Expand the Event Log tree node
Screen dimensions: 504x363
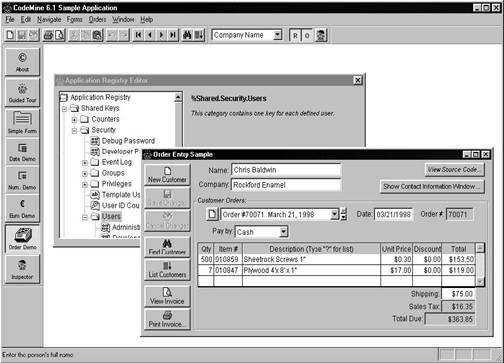(x=85, y=163)
